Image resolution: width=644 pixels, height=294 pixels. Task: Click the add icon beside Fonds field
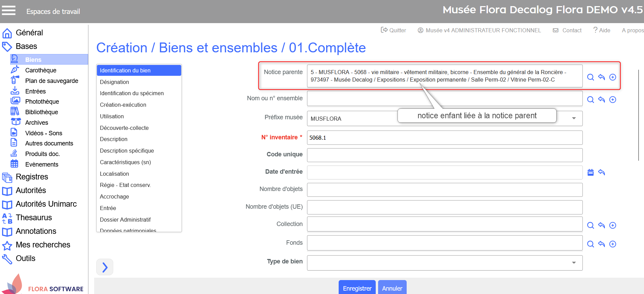(x=613, y=244)
